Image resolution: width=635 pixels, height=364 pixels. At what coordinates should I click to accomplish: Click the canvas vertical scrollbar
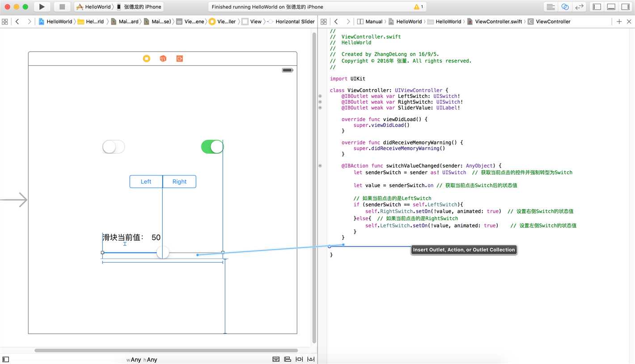(314, 188)
